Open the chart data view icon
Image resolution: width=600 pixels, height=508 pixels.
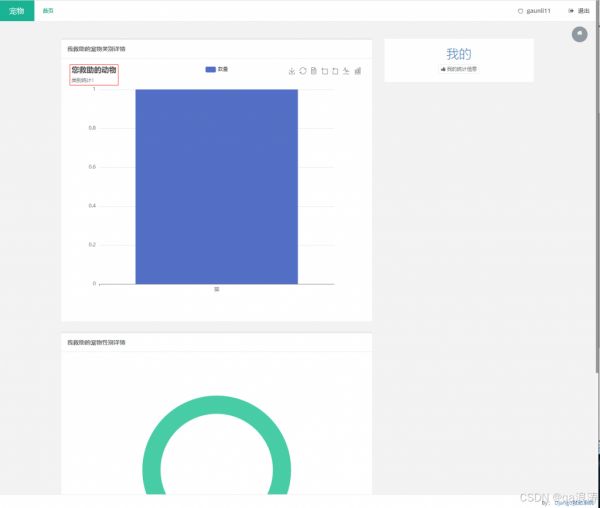coord(314,71)
